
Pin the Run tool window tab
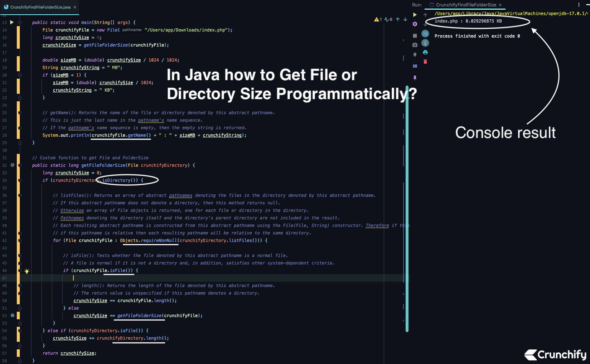point(415,78)
